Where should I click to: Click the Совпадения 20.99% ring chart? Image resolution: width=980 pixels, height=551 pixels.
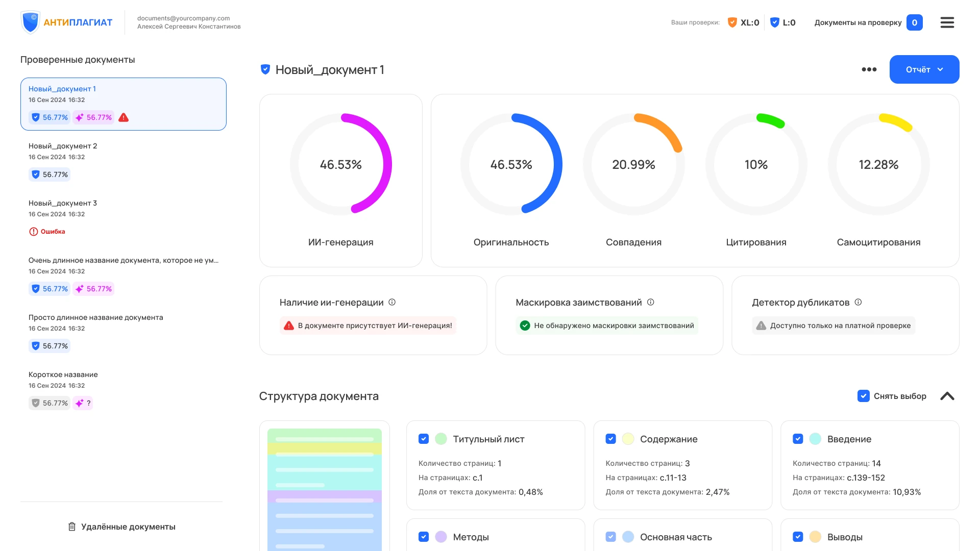pyautogui.click(x=634, y=164)
